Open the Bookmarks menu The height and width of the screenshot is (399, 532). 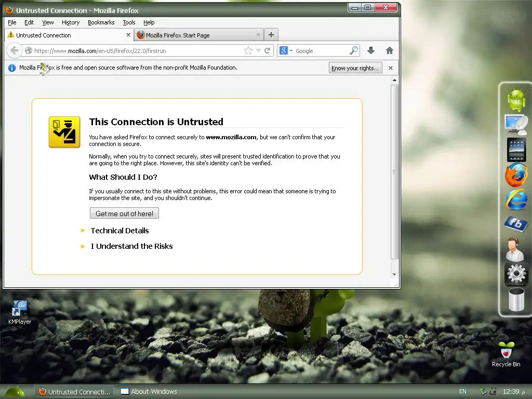point(101,22)
